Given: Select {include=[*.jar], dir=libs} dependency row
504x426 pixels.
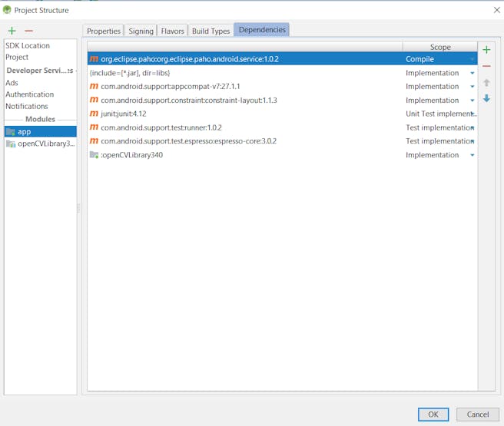Looking at the screenshot, I should click(282, 73).
